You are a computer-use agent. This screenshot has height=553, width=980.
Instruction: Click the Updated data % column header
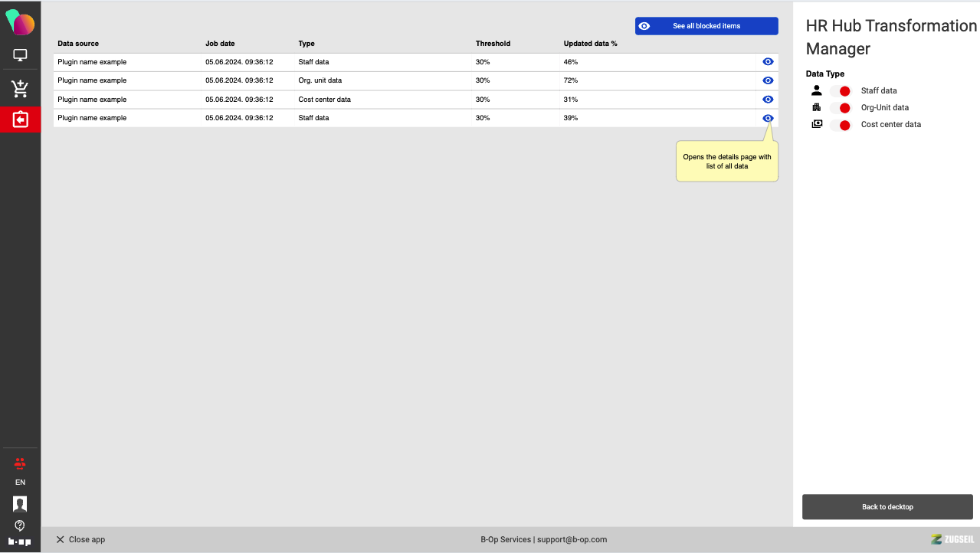pyautogui.click(x=590, y=44)
